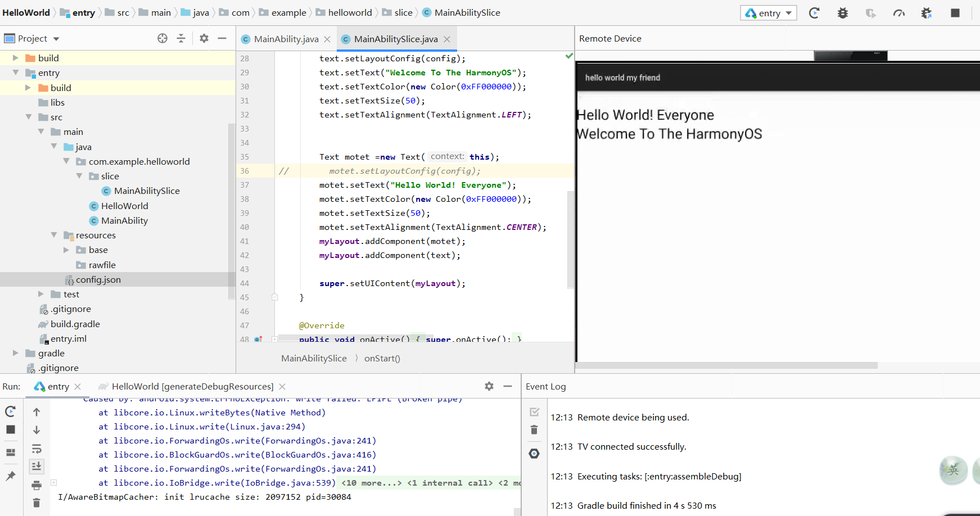The image size is (980, 516).
Task: Click onStart() in the editor breadcrumb
Action: click(382, 358)
